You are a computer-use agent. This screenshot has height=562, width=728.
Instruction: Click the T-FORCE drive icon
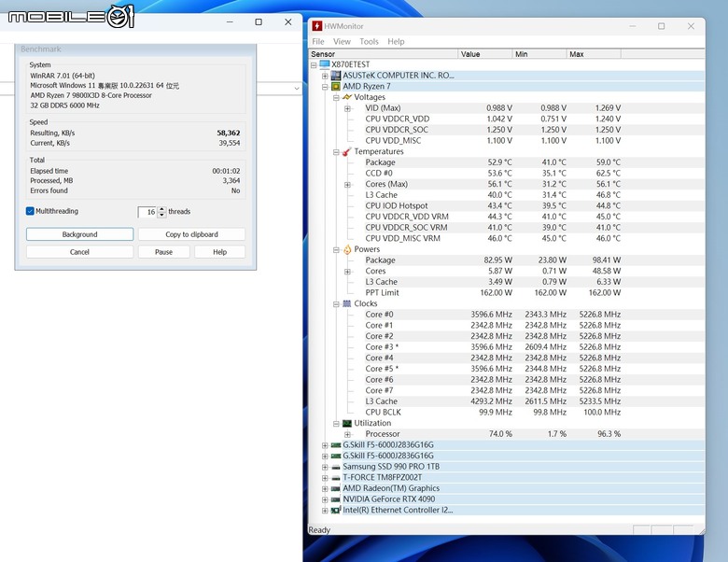(x=336, y=477)
